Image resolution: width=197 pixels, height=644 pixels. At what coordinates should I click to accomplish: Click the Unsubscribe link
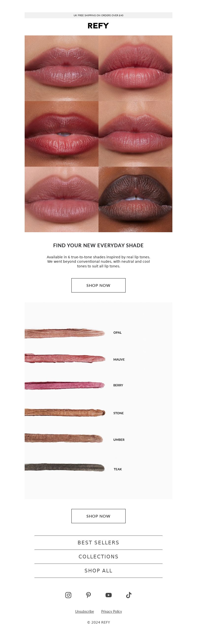click(84, 611)
